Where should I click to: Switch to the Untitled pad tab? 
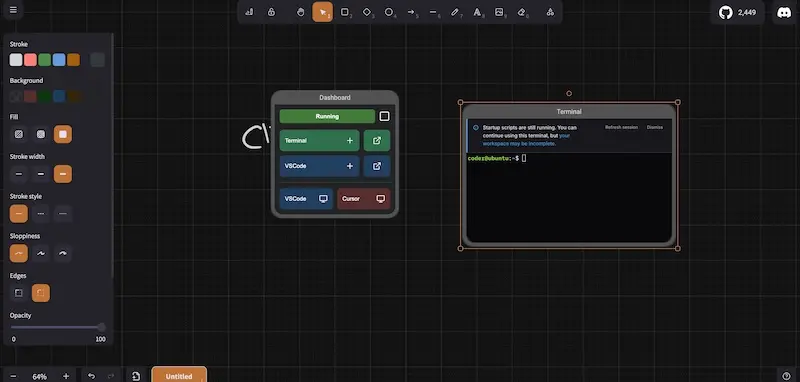[x=179, y=376]
